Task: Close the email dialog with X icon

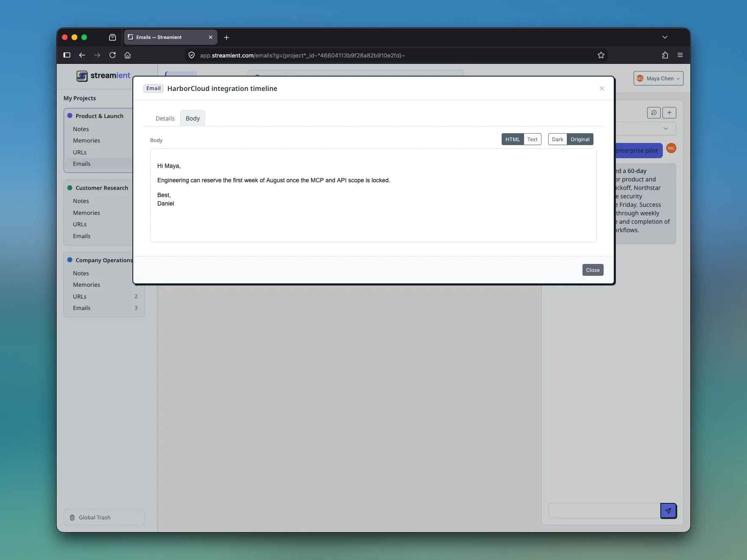Action: pyautogui.click(x=601, y=88)
